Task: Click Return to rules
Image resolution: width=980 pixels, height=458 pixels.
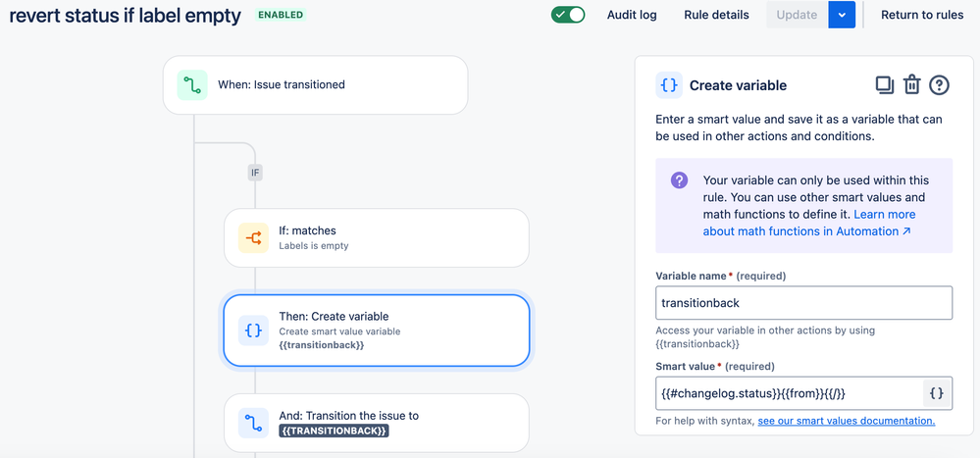Action: click(x=922, y=15)
